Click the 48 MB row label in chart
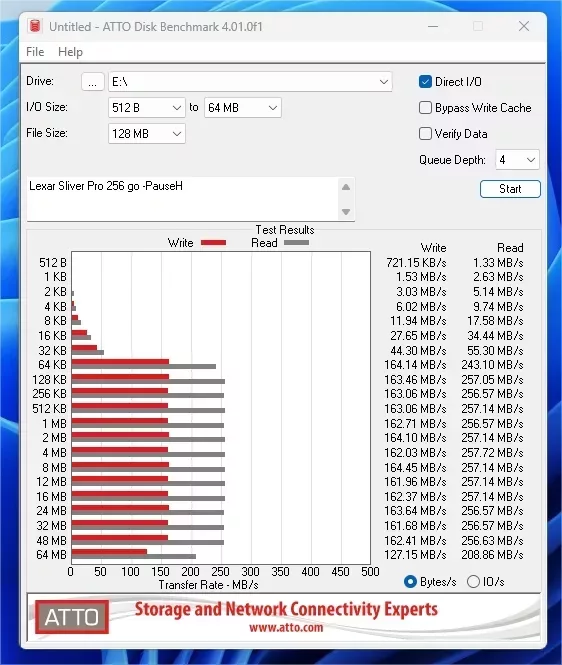562x665 pixels. click(x=51, y=540)
